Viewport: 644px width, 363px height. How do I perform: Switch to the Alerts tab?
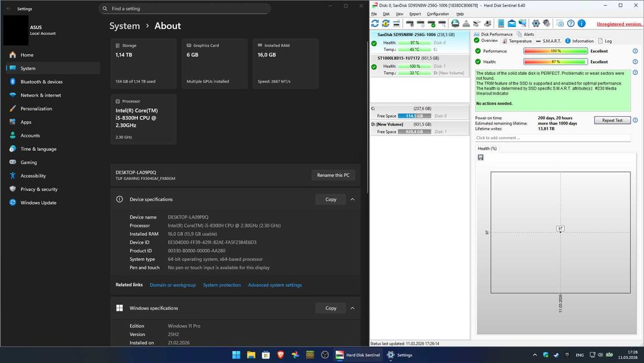coord(526,34)
